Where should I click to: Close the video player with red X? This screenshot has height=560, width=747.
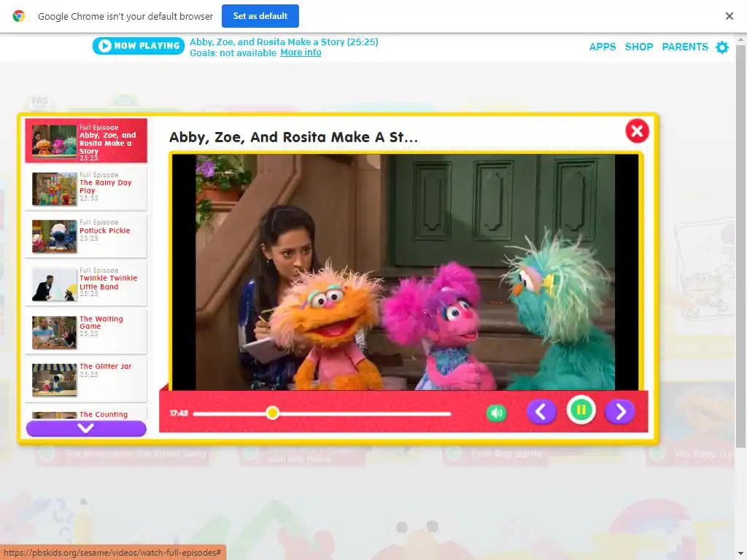(x=637, y=131)
